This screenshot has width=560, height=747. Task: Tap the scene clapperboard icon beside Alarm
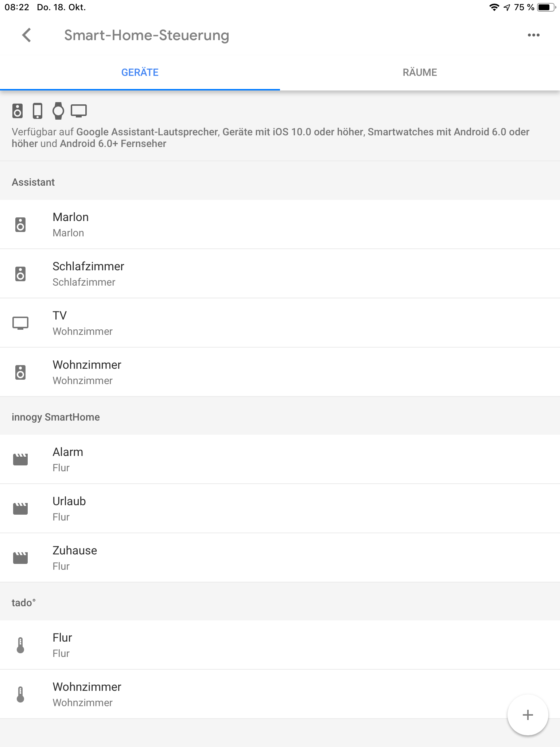(20, 460)
